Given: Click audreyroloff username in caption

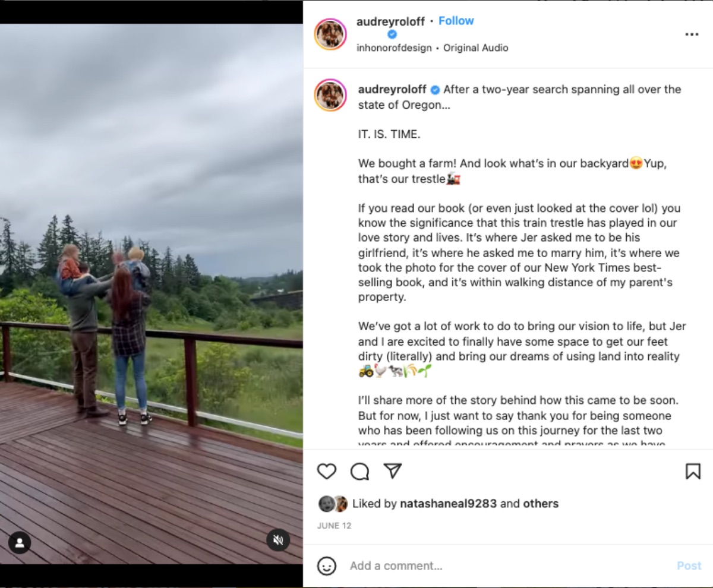Looking at the screenshot, I should (x=392, y=90).
